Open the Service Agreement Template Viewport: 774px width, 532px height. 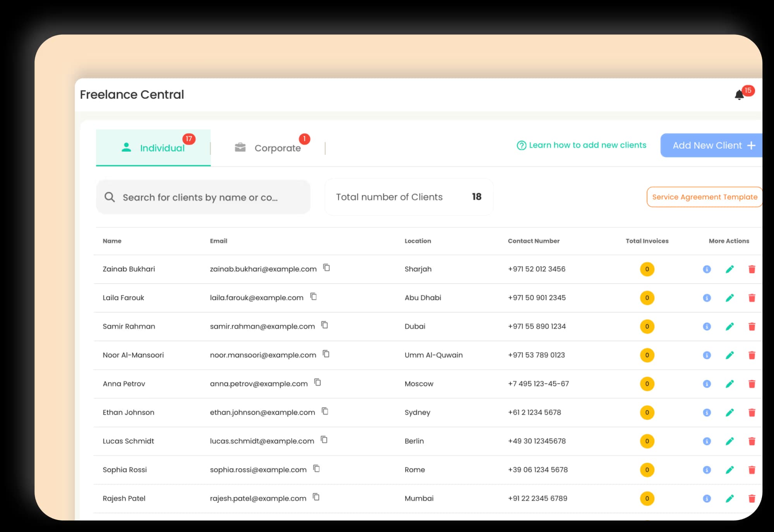tap(704, 197)
